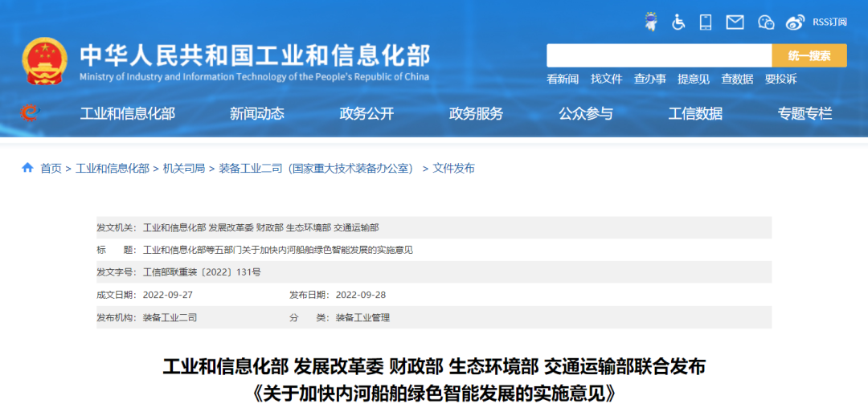This screenshot has width=868, height=412.
Task: Open 文件发布 breadcrumb link
Action: (453, 169)
